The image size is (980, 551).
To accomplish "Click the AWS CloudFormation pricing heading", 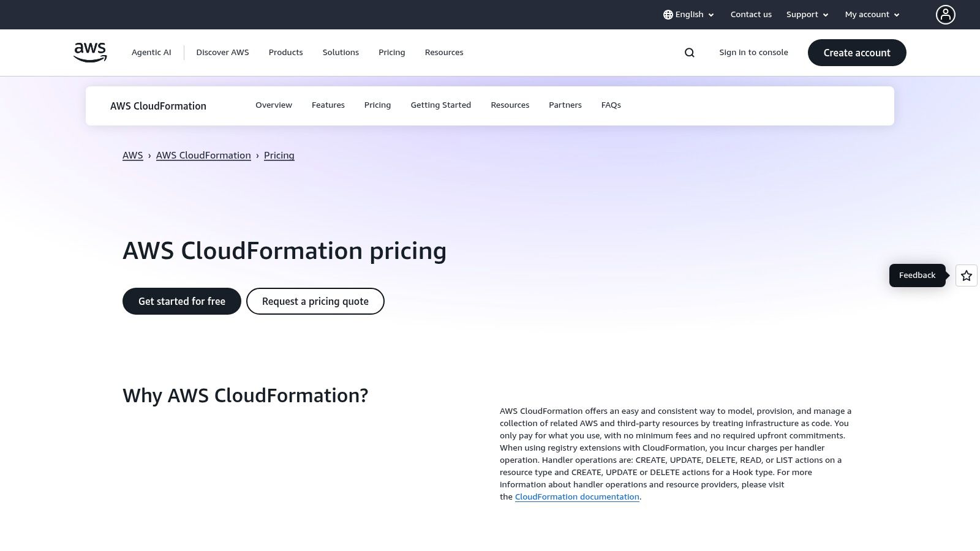I will point(285,251).
